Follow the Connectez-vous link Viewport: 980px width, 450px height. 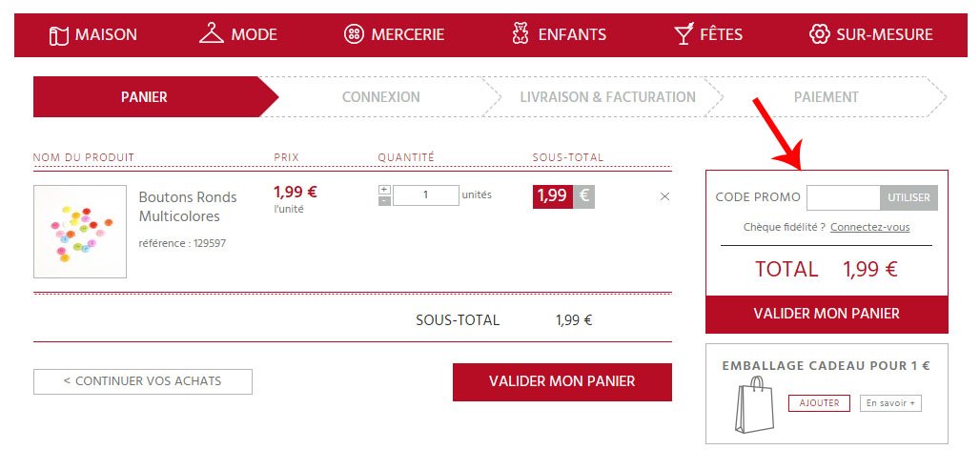click(x=869, y=228)
